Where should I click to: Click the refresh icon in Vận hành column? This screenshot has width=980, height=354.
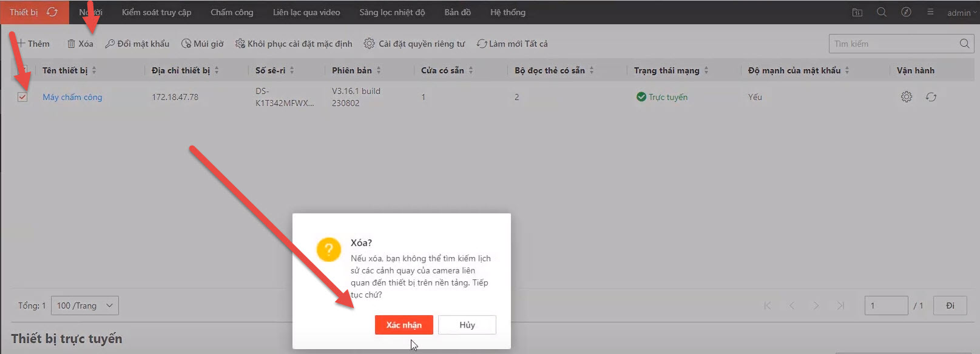(931, 97)
